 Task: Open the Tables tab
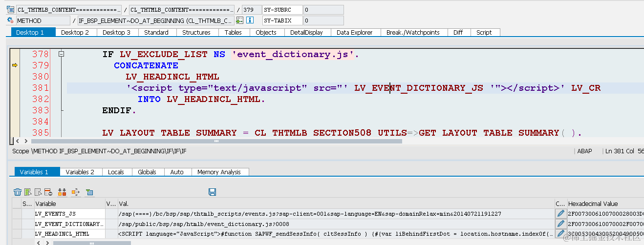[x=233, y=32]
